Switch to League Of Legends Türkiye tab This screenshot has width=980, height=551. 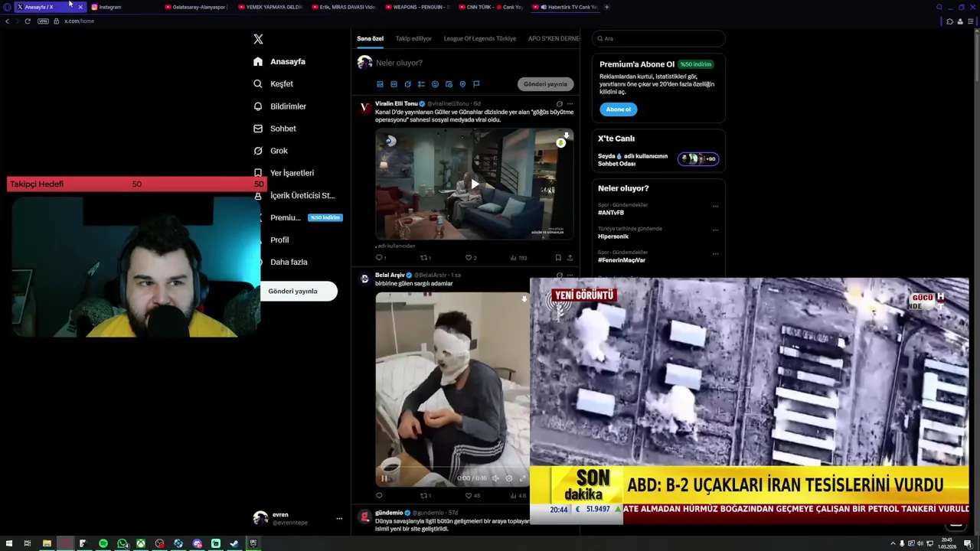(x=480, y=38)
